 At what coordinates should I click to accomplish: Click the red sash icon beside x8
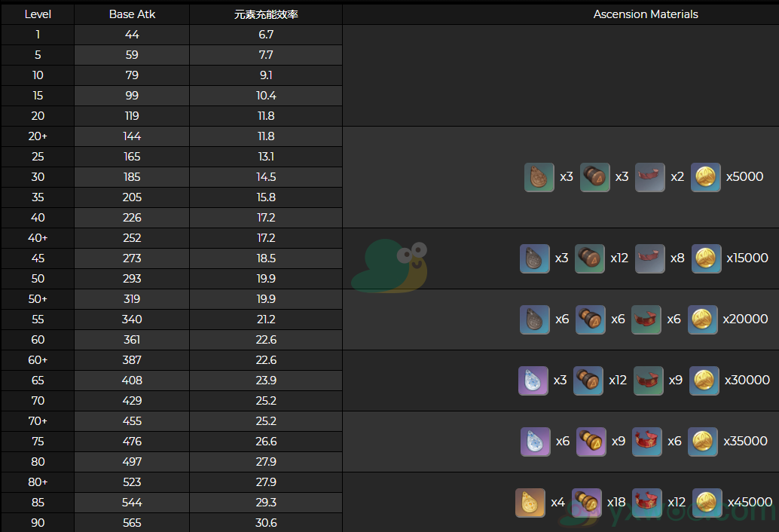(x=650, y=258)
